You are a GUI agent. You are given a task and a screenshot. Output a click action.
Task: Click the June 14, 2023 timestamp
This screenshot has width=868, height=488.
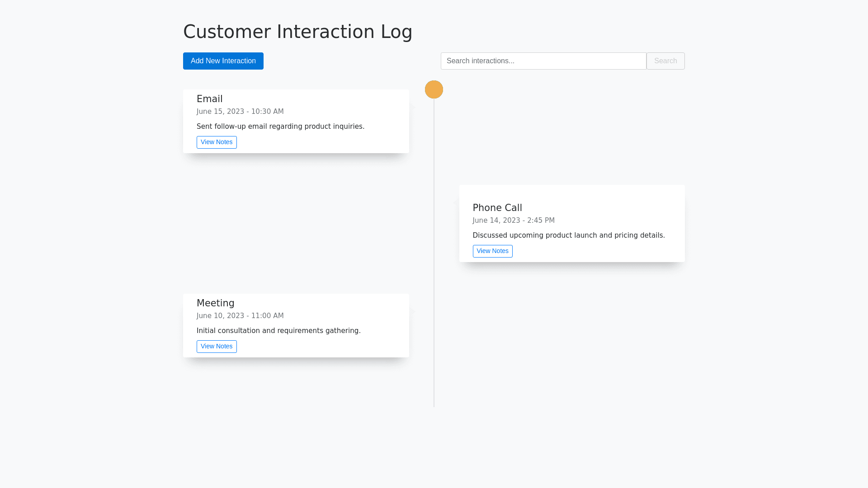[x=513, y=221]
